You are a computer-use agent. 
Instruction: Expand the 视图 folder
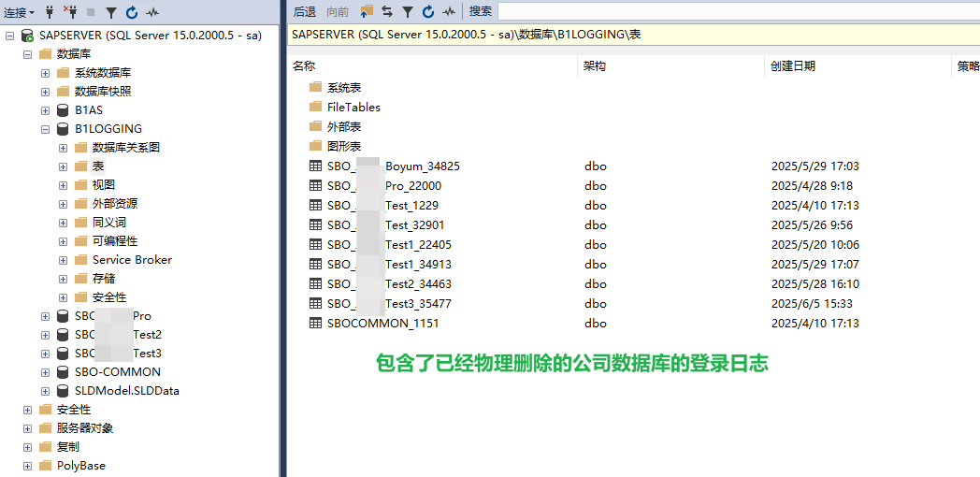click(63, 186)
